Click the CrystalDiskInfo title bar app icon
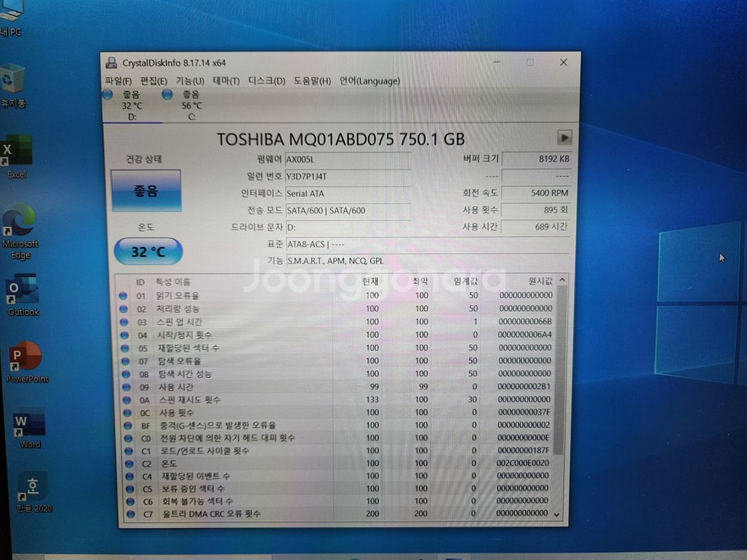747x560 pixels. coord(111,63)
